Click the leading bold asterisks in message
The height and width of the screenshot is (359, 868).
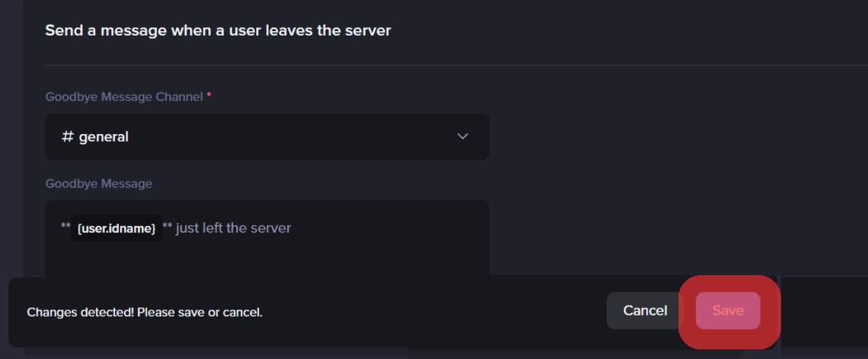click(x=65, y=226)
